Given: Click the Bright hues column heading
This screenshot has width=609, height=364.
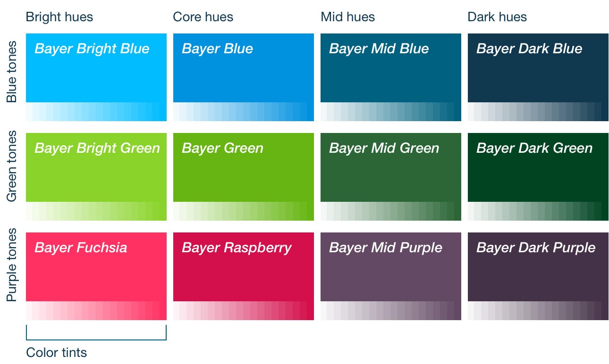Looking at the screenshot, I should pos(59,17).
